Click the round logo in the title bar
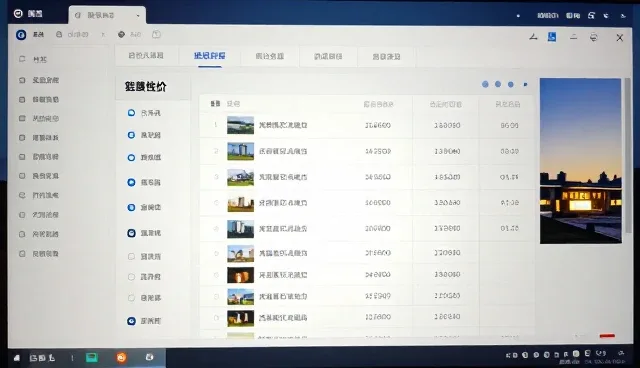This screenshot has height=368, width=640. [18, 14]
